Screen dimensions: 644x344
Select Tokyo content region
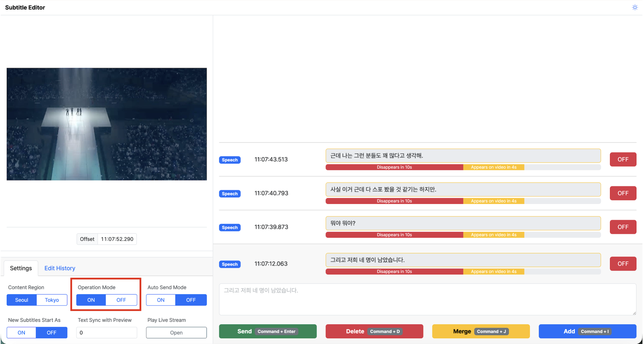tap(52, 300)
